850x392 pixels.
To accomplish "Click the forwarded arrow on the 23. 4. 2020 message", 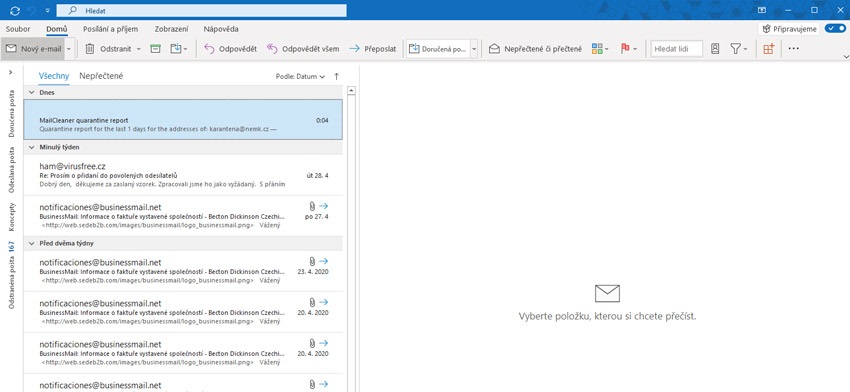I will (x=324, y=261).
